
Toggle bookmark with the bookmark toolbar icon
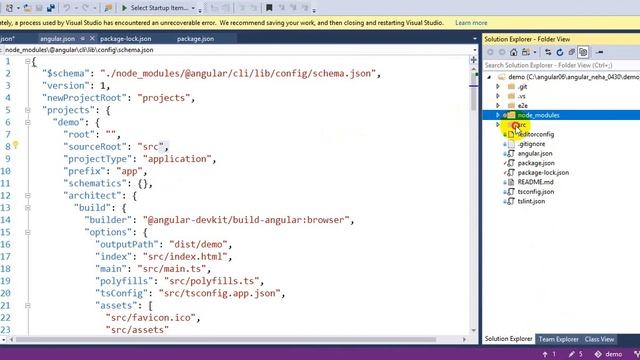269,8
